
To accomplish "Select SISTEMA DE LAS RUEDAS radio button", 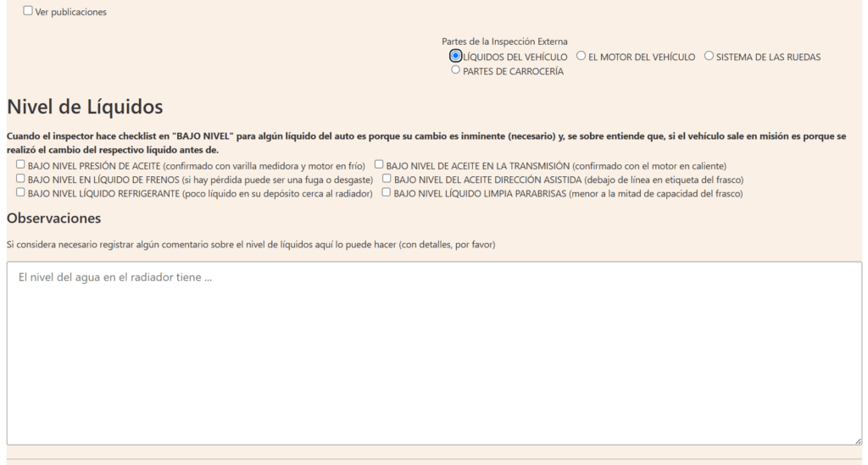I will [x=709, y=56].
